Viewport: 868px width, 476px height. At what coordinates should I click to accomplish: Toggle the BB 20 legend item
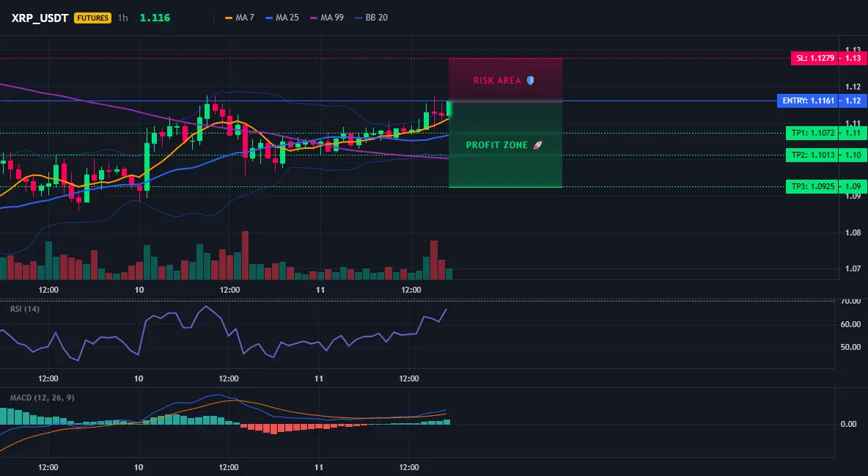(372, 18)
